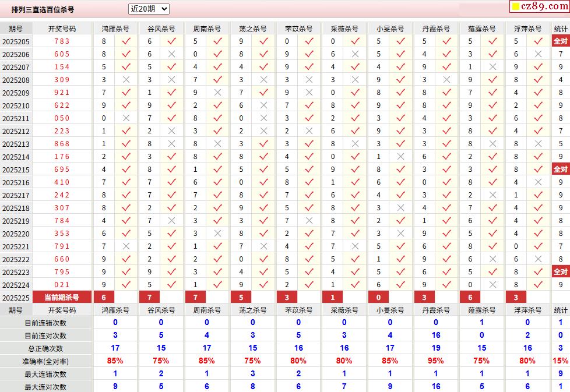Click the draw number 605
Viewport: 570px width, 392px height.
(62, 54)
